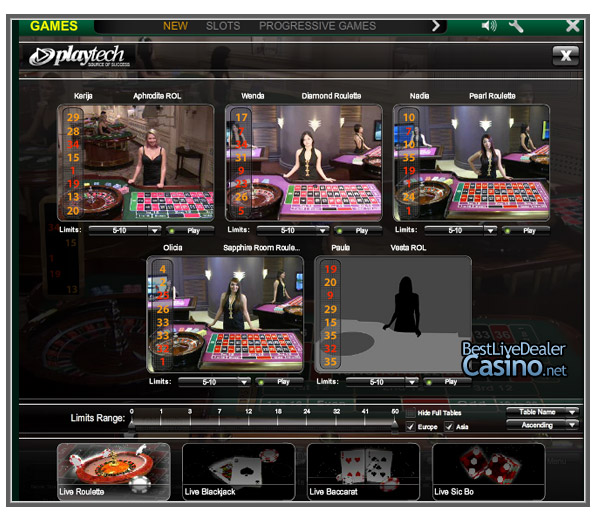Switch to the SLOTS tab

point(223,26)
